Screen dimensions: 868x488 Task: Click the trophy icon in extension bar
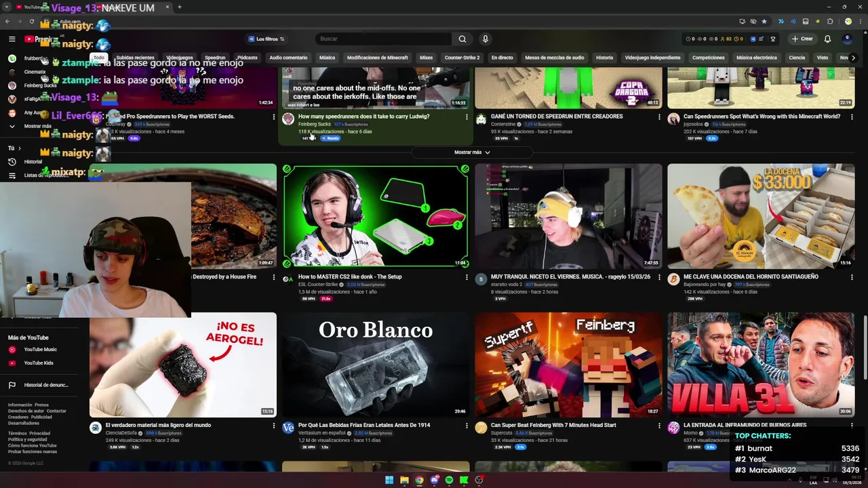coord(773,39)
